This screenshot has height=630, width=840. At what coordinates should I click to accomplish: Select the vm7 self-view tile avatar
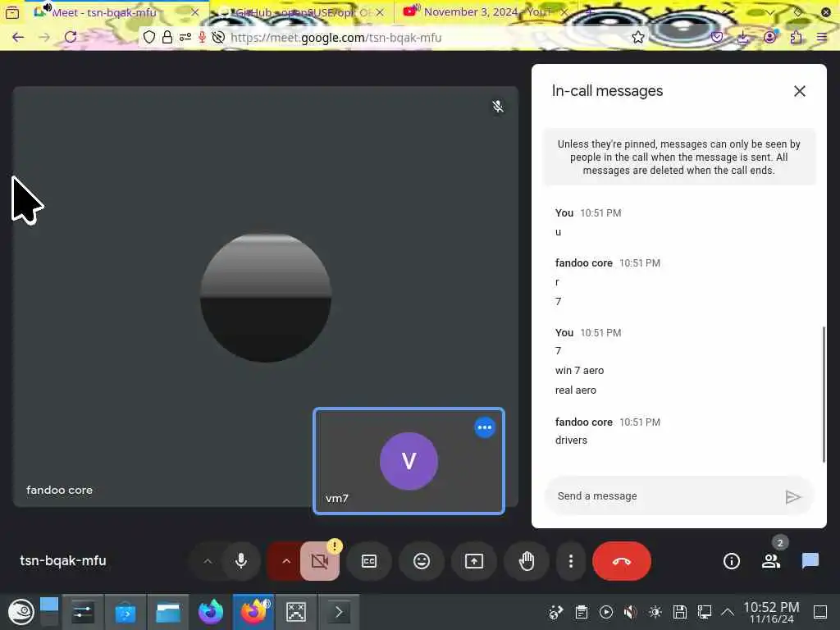[409, 461]
